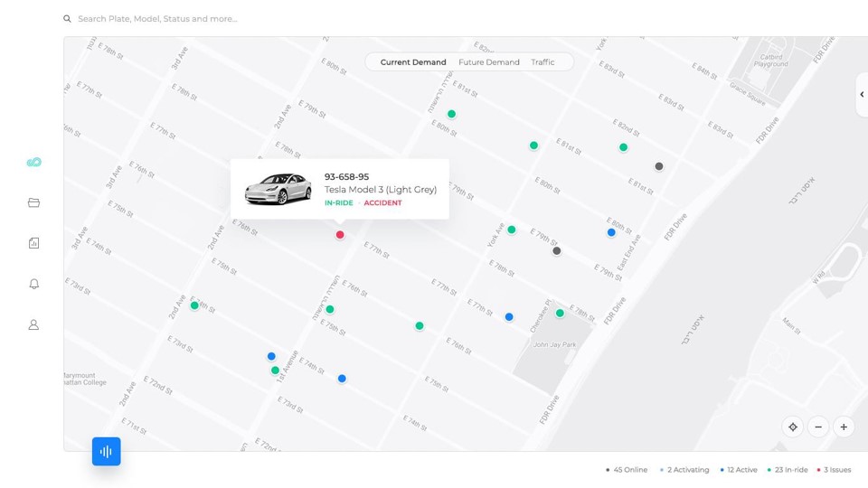The height and width of the screenshot is (488, 868).
Task: Click the blue voice waveform button
Action: 107,452
